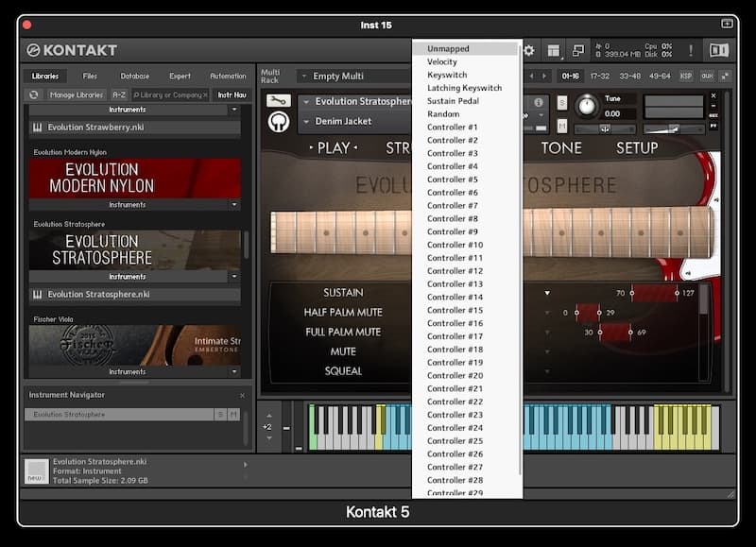Go to previous rack page arrow
The height and width of the screenshot is (547, 756).
531,76
